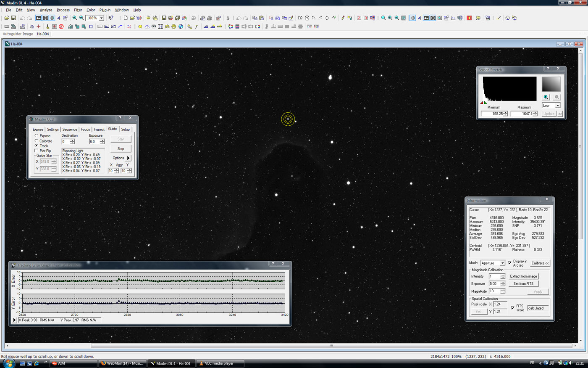This screenshot has height=368, width=588.
Task: Enable the Pier Flip checkbox
Action: [x=37, y=151]
